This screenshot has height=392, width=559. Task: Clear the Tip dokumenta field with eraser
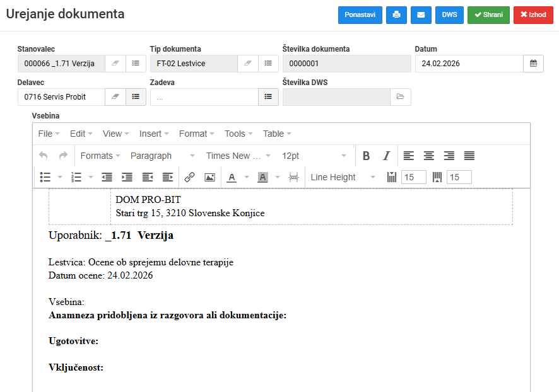tap(248, 64)
